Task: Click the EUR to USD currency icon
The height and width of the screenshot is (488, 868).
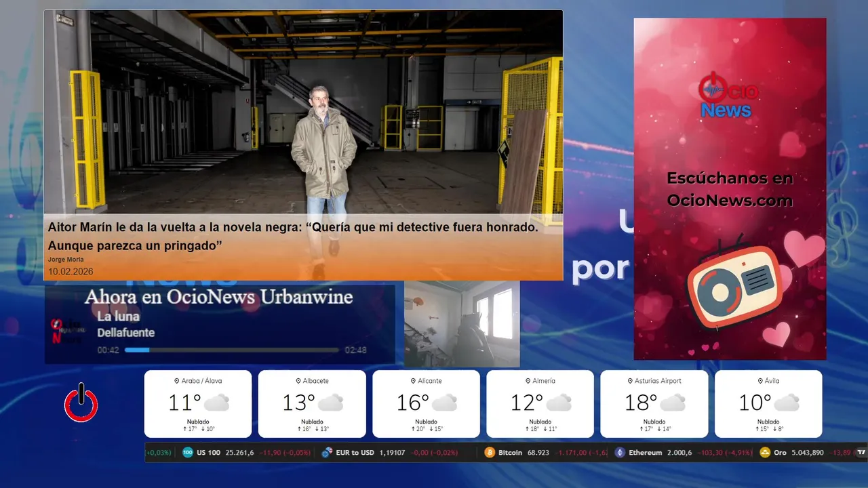Action: [x=327, y=452]
